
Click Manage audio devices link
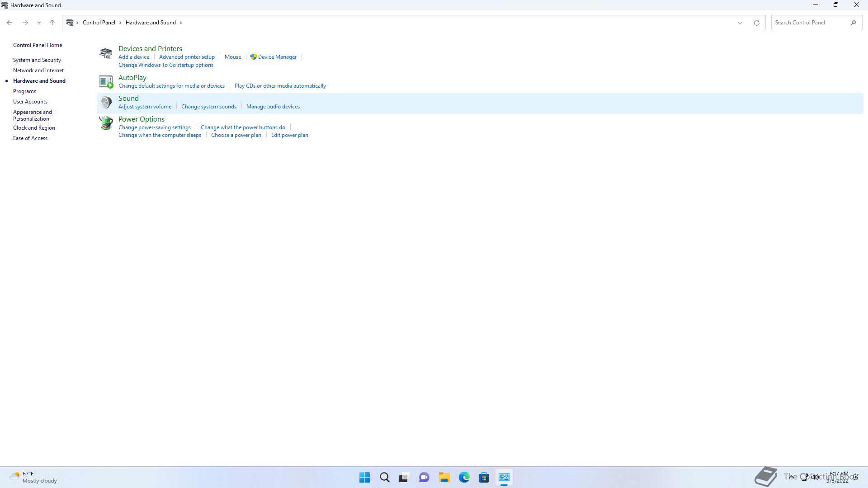point(273,107)
